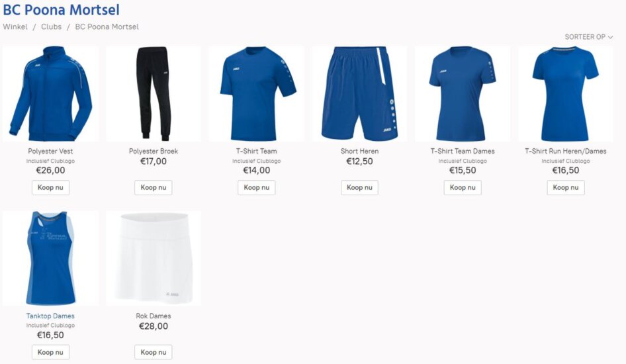Viewport: 626px width, 364px height.
Task: View the Short Heren product image
Action: coord(359,94)
